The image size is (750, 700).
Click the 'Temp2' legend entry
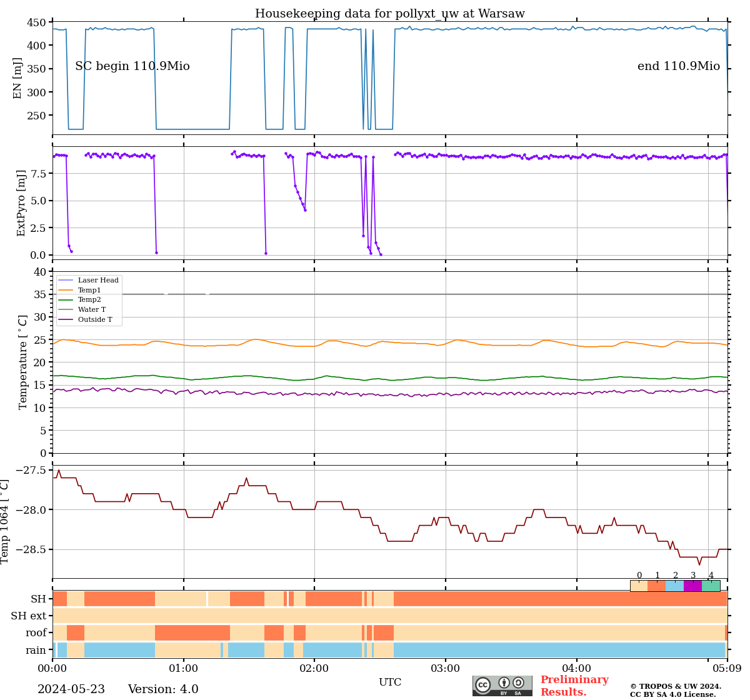coord(79,300)
